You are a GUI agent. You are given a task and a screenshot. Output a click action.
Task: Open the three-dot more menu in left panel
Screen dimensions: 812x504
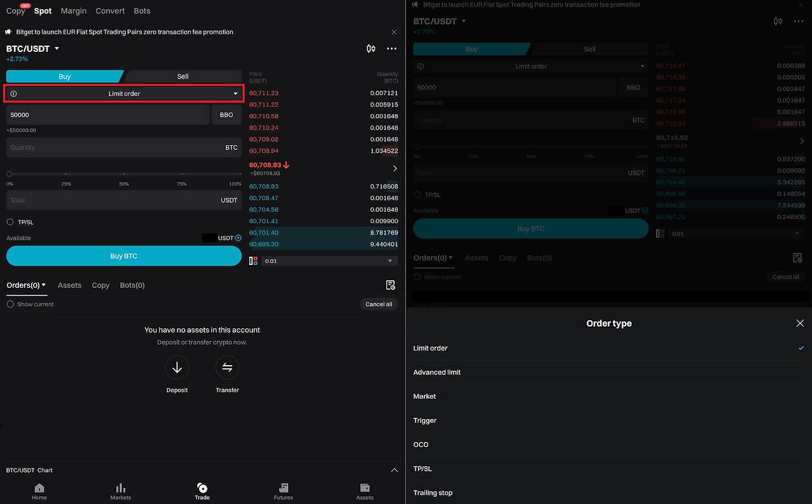391,49
